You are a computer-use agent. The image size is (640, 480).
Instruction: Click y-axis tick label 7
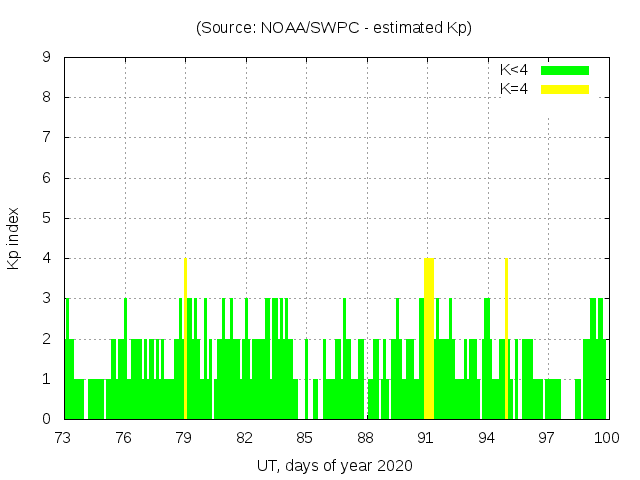(x=46, y=138)
